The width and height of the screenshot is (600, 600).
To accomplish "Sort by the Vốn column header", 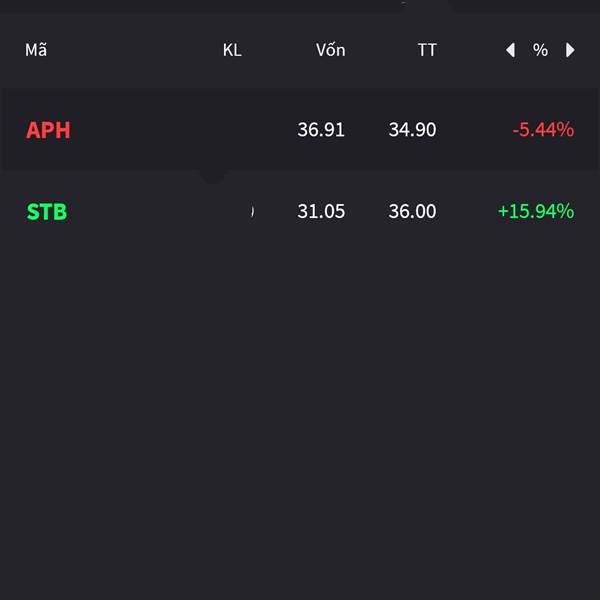I will click(x=331, y=50).
